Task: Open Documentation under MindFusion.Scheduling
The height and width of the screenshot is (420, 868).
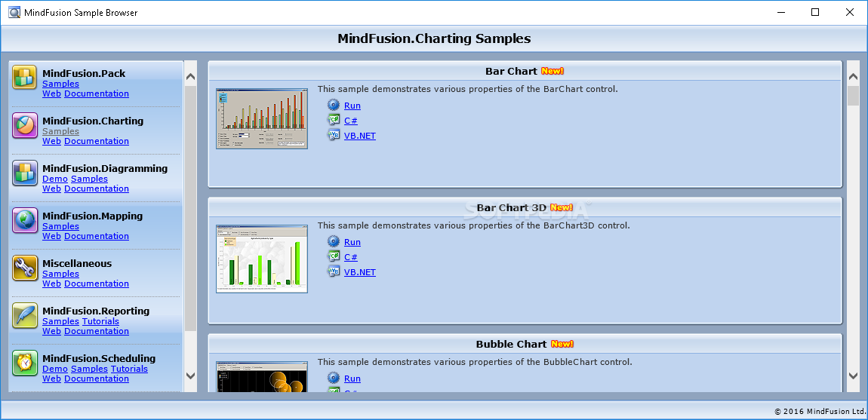Action: click(x=97, y=379)
